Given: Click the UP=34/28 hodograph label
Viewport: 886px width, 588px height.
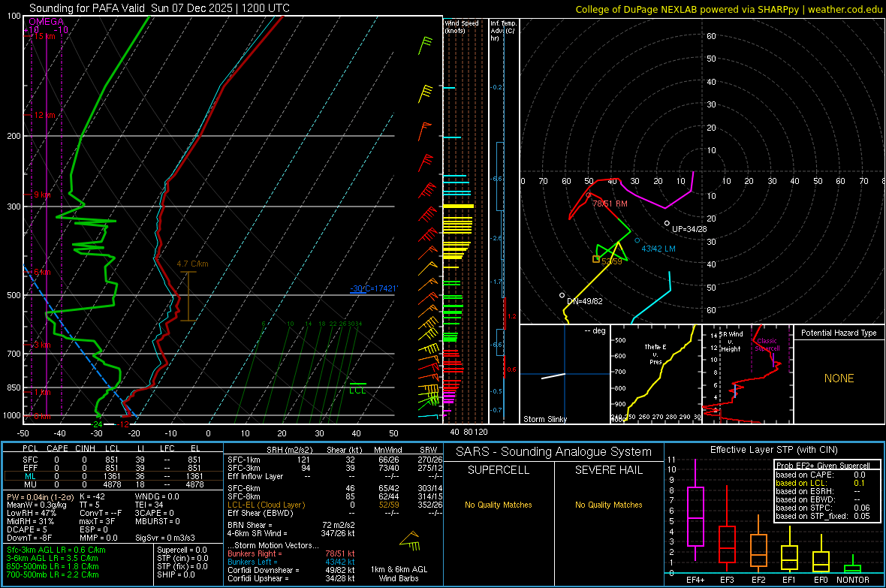Looking at the screenshot, I should click(x=689, y=229).
